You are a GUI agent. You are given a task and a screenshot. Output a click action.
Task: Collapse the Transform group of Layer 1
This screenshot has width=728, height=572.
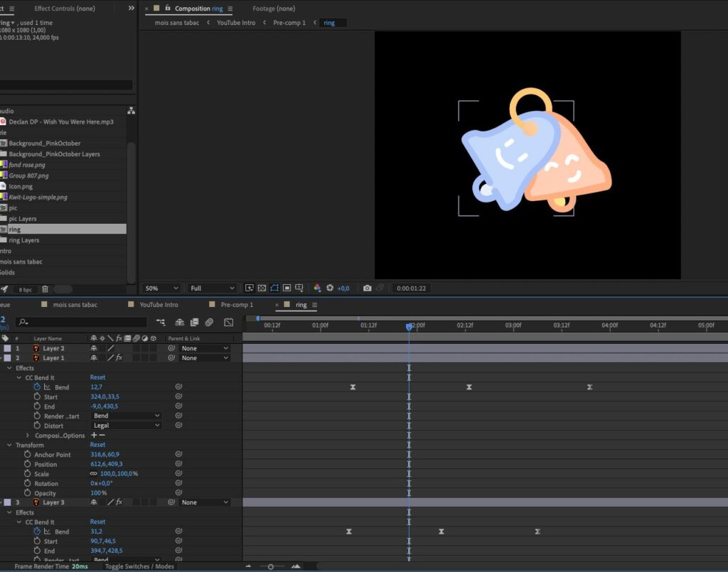(x=9, y=445)
